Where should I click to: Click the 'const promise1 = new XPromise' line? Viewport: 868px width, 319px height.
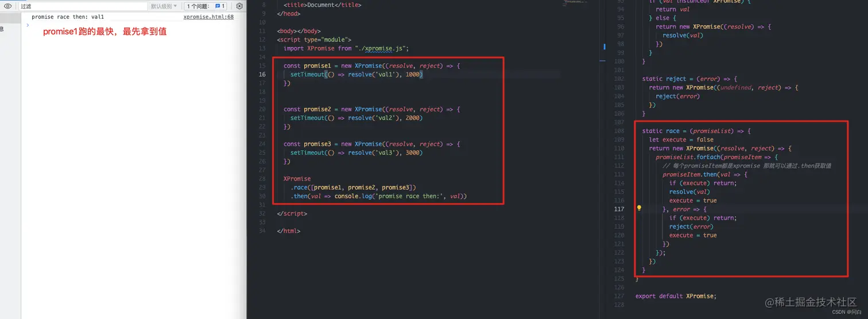coord(371,66)
